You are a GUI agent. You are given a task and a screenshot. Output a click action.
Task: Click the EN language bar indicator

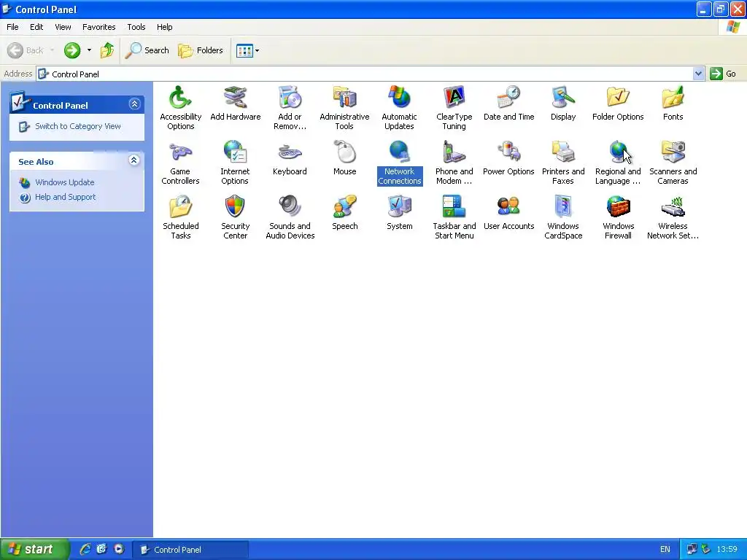(665, 550)
